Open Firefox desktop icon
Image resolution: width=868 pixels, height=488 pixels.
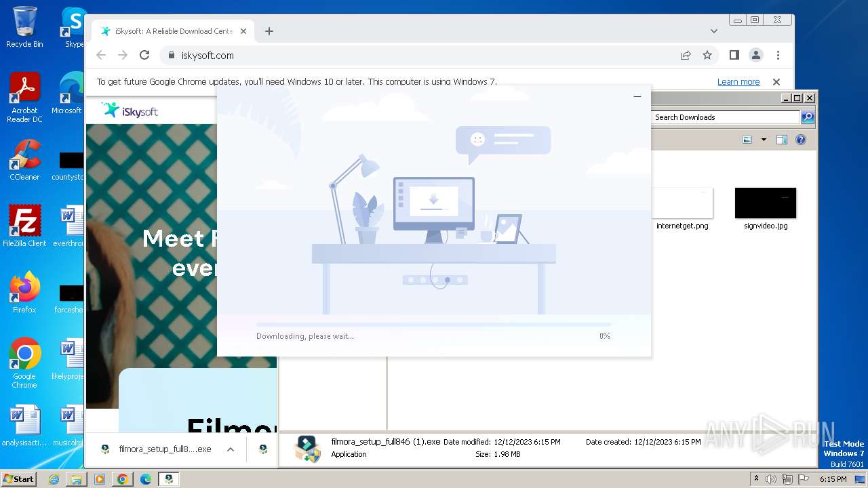pos(24,293)
